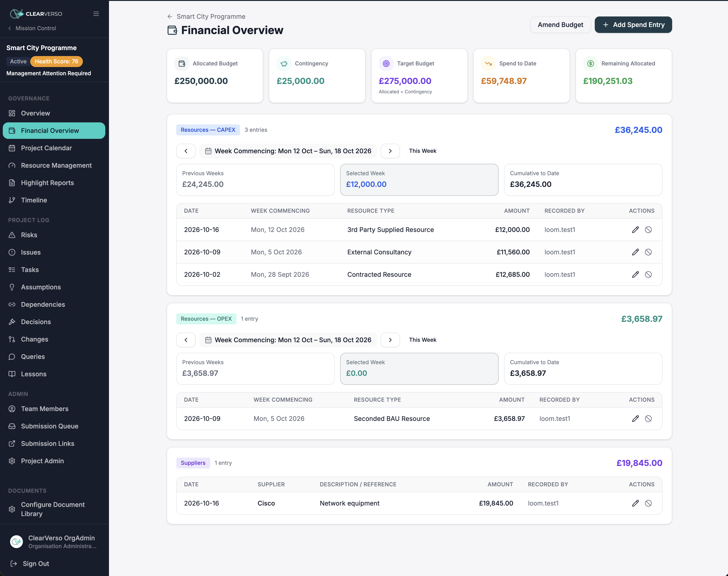Click the back arrow beside Smart City Programme

tap(170, 16)
